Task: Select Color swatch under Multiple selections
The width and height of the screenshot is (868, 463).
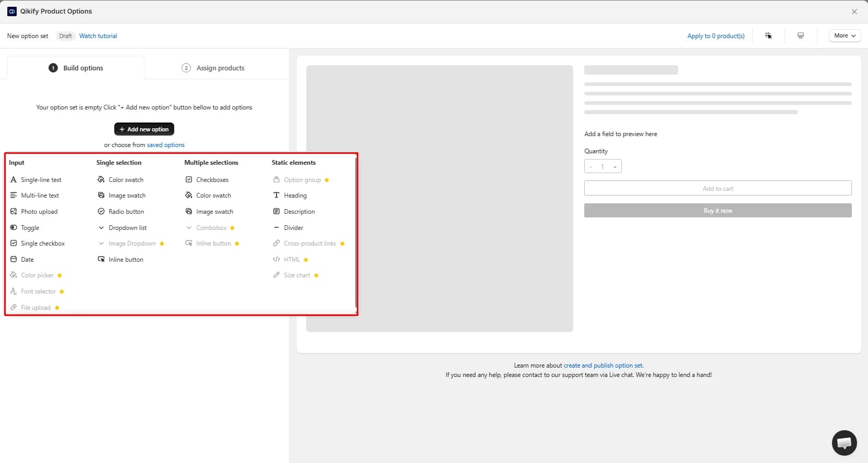Action: click(208, 196)
